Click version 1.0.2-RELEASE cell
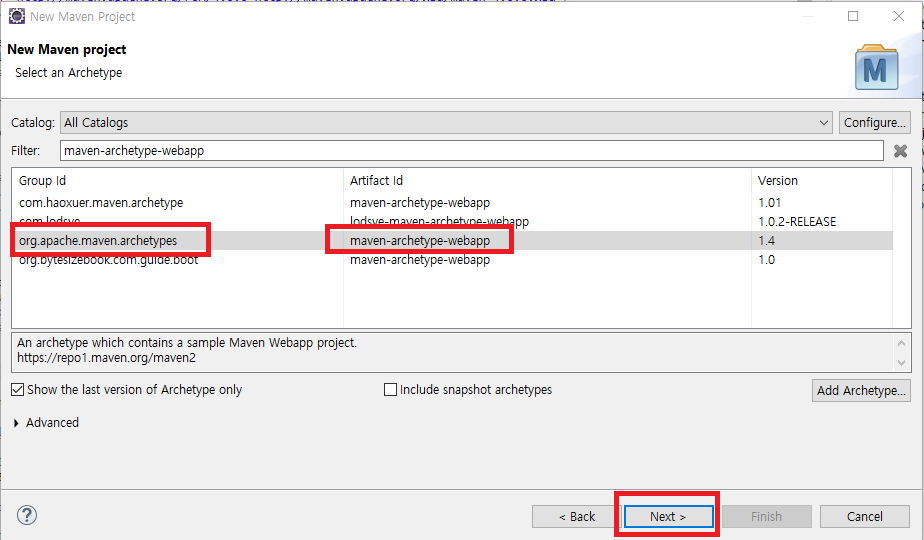The width and height of the screenshot is (924, 540). pos(797,222)
